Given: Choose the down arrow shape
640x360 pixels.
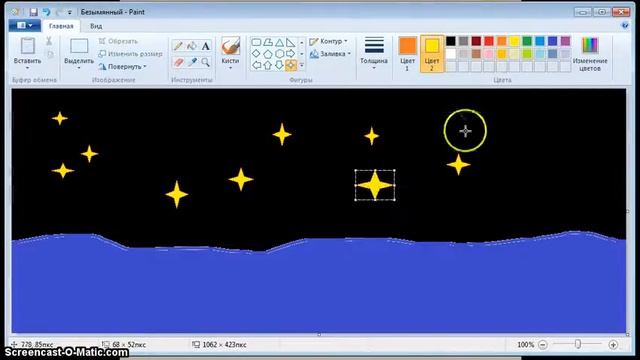Looking at the screenshot, I should (x=279, y=65).
